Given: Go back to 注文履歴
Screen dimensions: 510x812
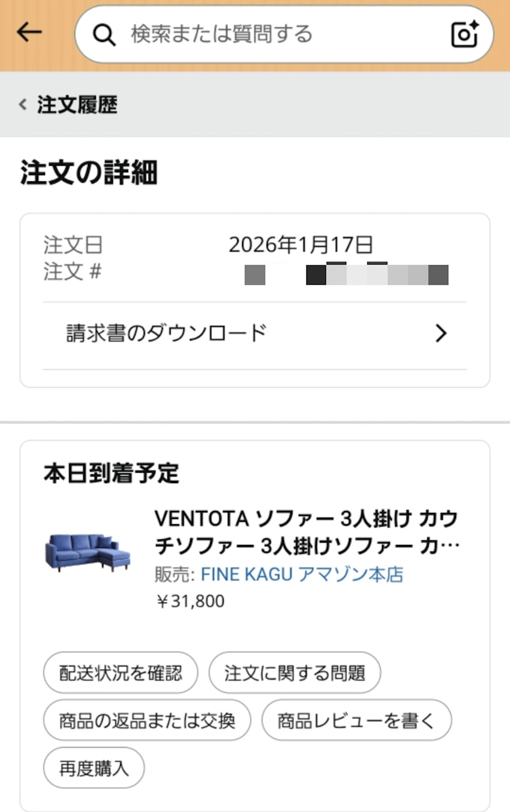Looking at the screenshot, I should [x=77, y=104].
